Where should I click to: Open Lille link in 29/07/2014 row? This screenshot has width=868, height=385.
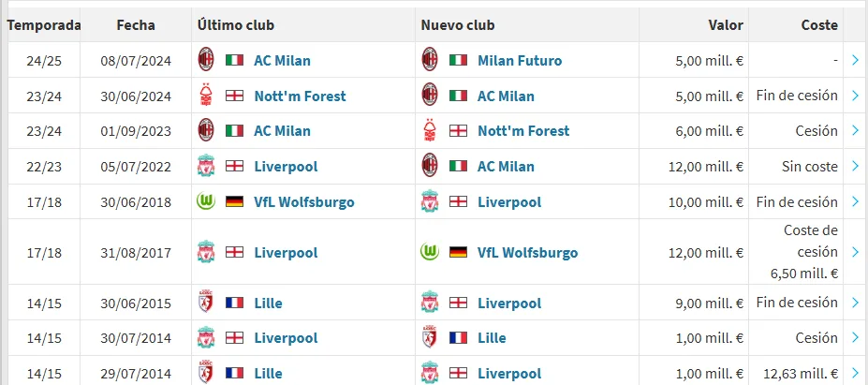268,374
